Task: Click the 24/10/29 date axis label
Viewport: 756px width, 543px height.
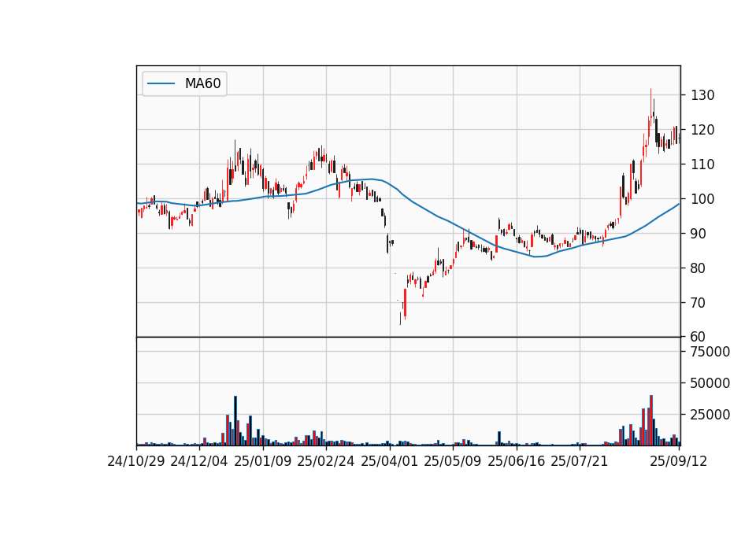Action: (x=136, y=461)
